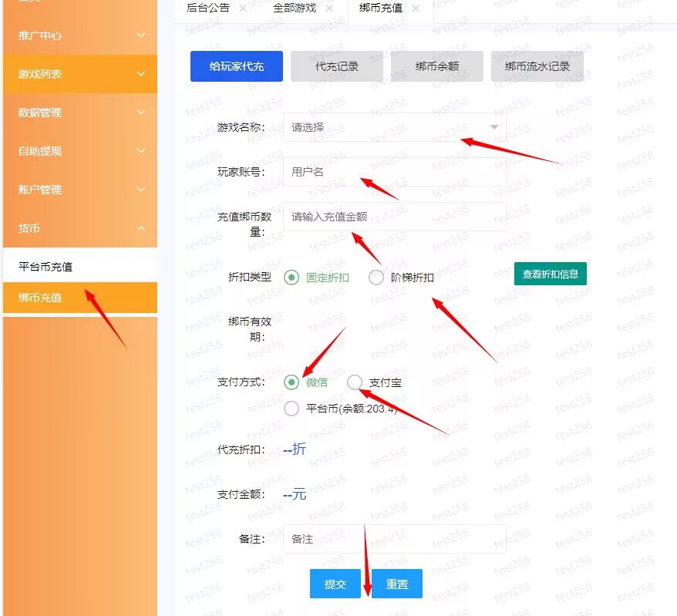Click the 查看折扣信息 button
Image resolution: width=677 pixels, height=616 pixels.
coord(550,274)
